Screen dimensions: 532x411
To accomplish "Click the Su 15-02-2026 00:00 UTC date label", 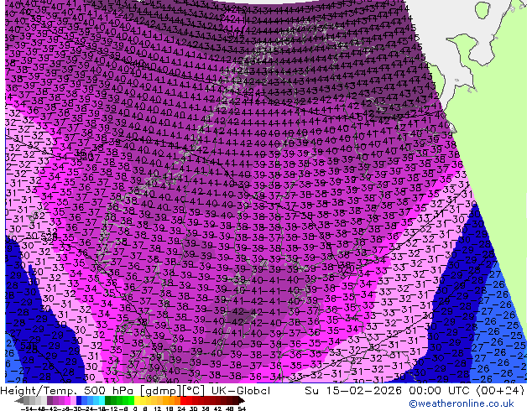I will 415,390.
